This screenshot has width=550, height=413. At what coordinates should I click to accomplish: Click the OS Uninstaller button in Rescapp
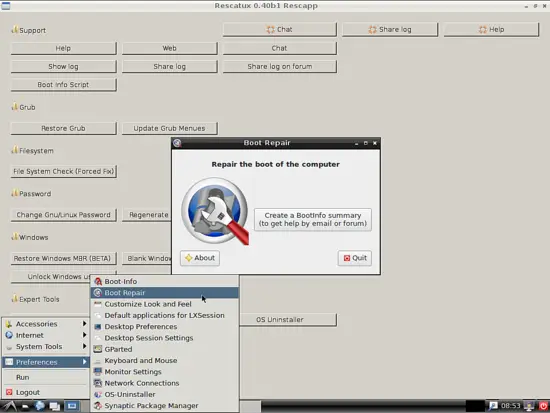[x=288, y=320]
